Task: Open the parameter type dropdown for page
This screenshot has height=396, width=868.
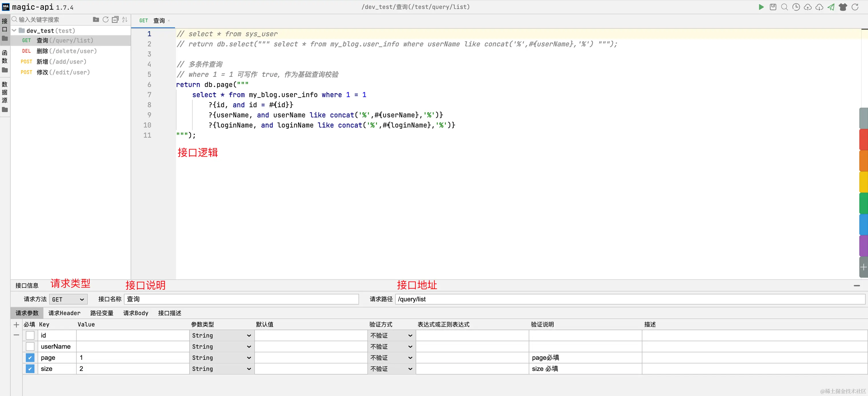Action: [222, 357]
